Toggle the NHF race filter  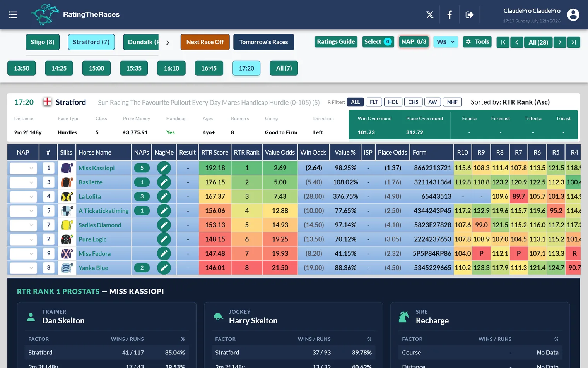(452, 102)
